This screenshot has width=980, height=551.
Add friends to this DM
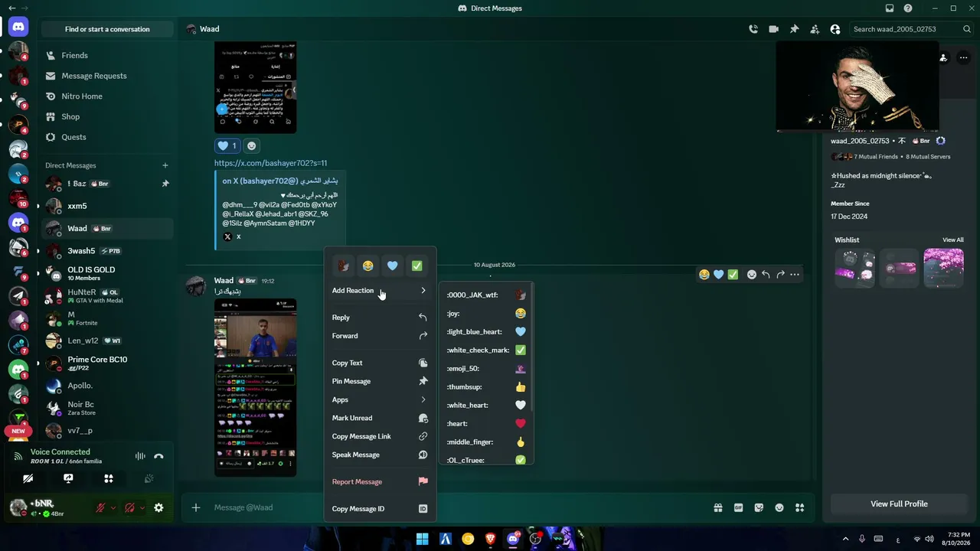(815, 29)
